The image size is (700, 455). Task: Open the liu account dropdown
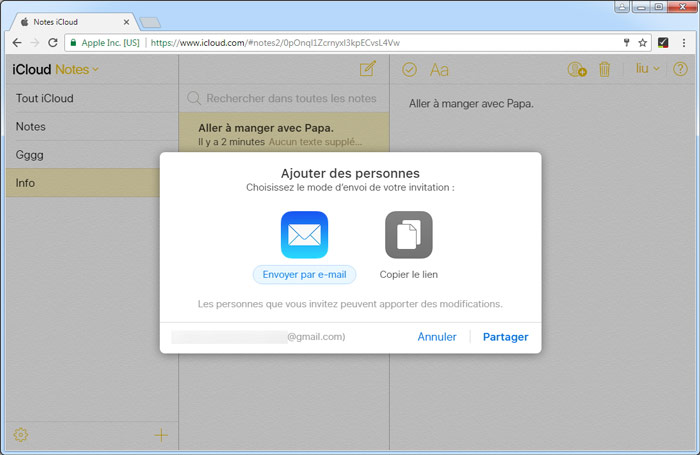[647, 69]
